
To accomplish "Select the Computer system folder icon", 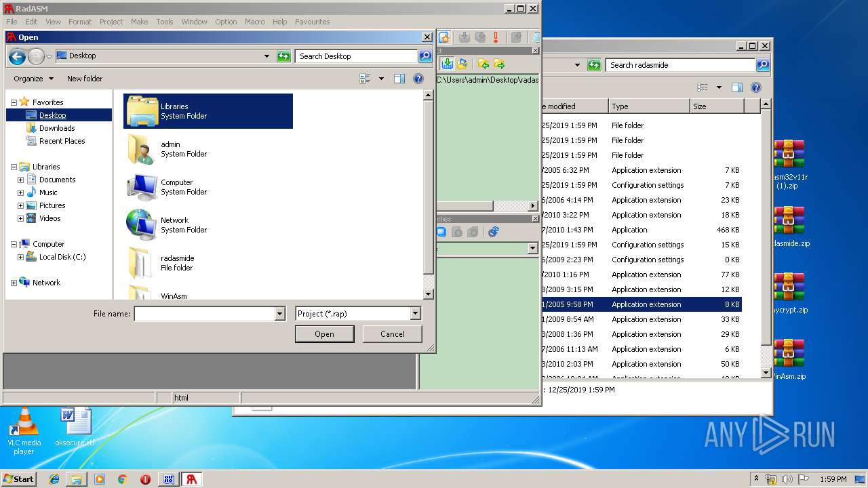I will point(142,187).
